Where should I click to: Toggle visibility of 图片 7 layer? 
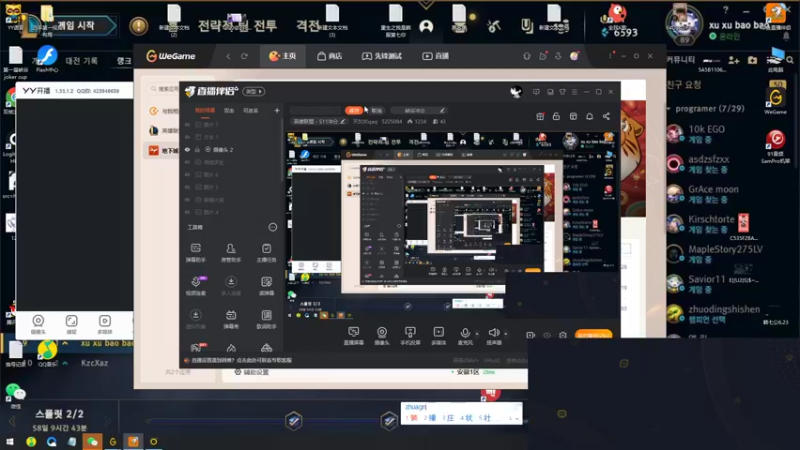(x=187, y=124)
